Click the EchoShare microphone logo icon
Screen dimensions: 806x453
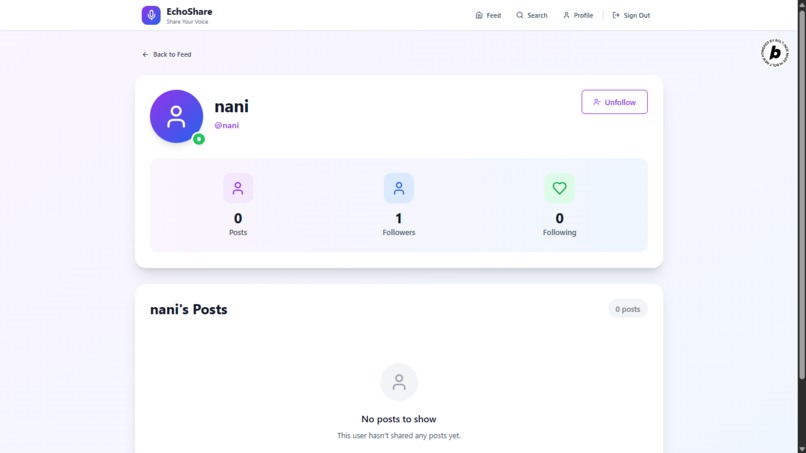151,15
